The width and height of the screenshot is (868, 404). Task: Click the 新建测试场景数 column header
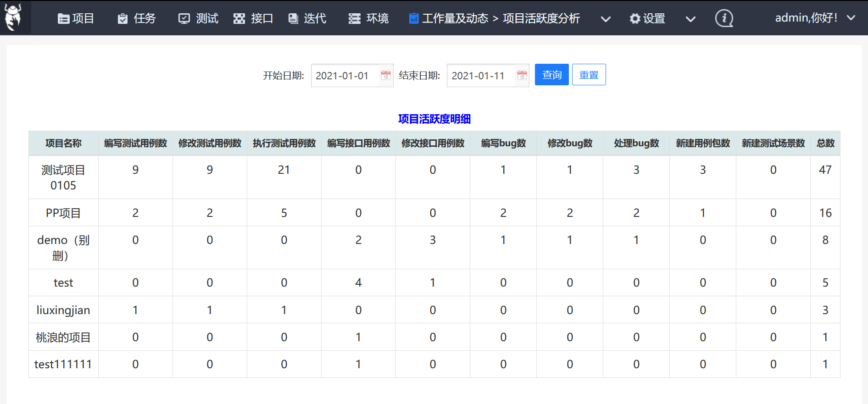[x=773, y=143]
